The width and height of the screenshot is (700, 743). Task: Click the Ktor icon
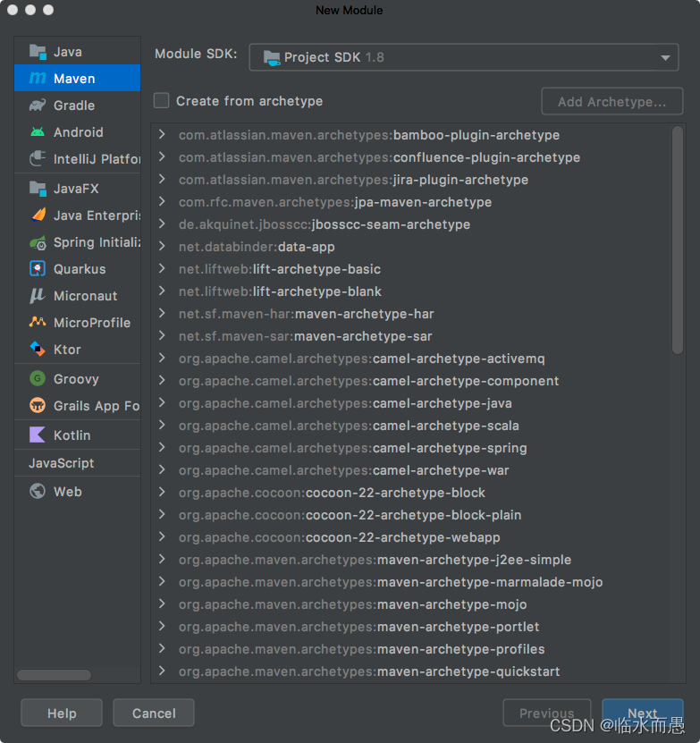tap(38, 350)
